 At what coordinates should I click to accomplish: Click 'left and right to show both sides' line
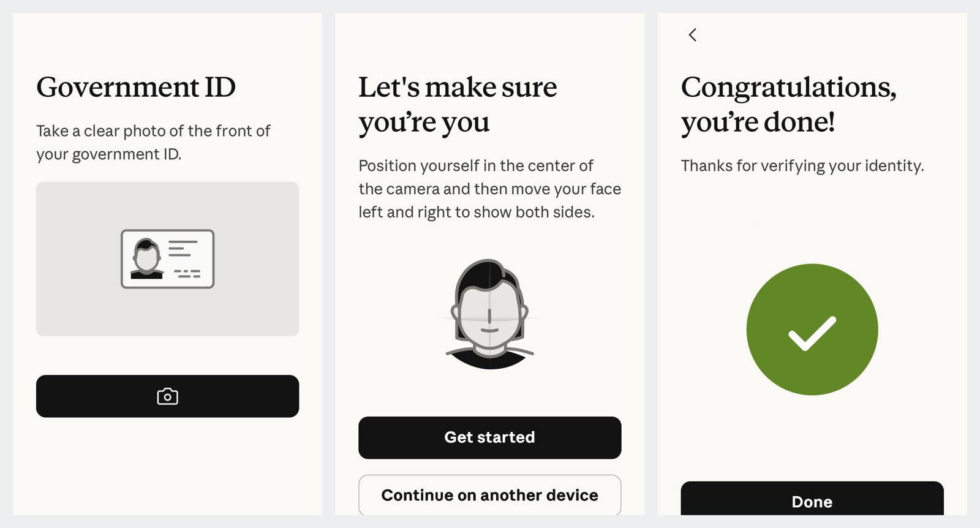[477, 212]
